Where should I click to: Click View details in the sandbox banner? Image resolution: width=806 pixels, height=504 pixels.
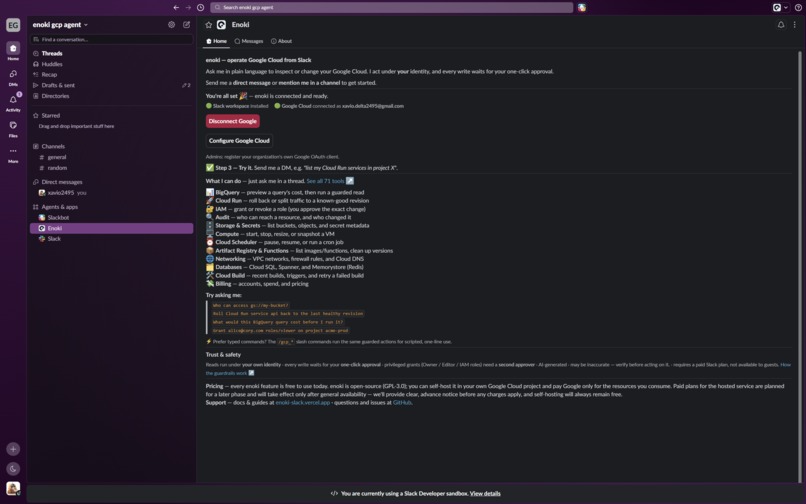point(485,494)
